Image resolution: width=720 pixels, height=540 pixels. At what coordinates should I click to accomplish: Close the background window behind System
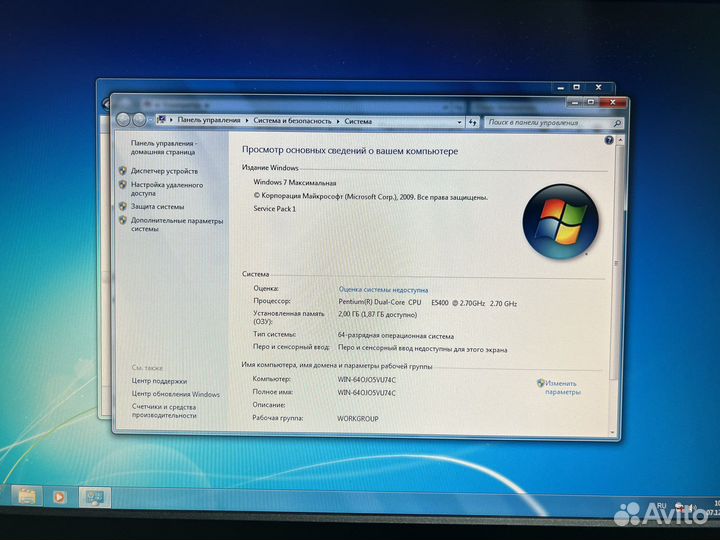click(x=598, y=87)
